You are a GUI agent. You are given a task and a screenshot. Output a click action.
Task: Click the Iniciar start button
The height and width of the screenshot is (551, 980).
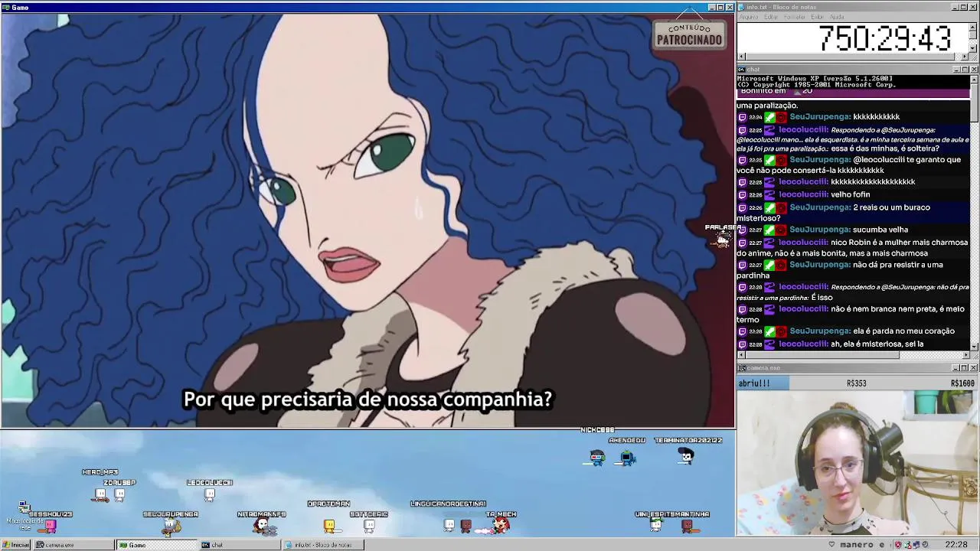coord(15,545)
